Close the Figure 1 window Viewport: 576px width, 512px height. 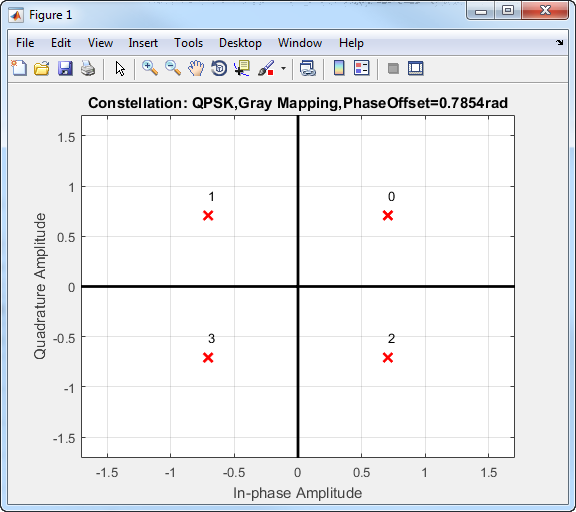pos(545,11)
